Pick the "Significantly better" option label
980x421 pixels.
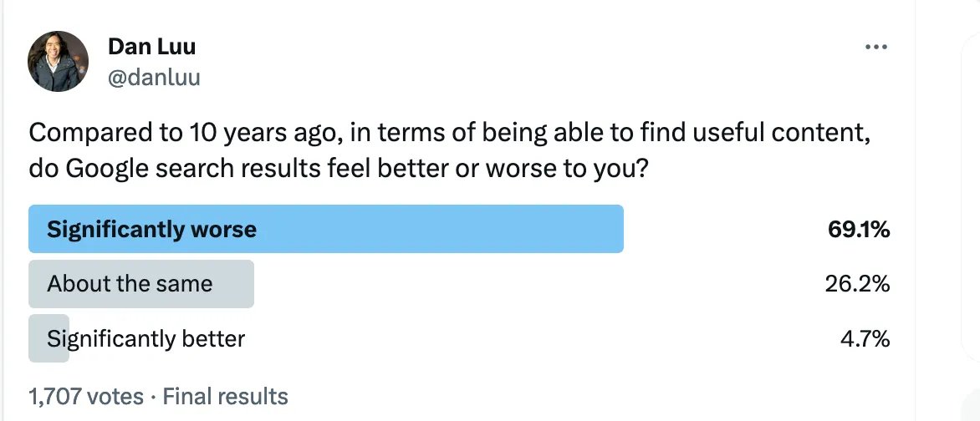pos(146,339)
